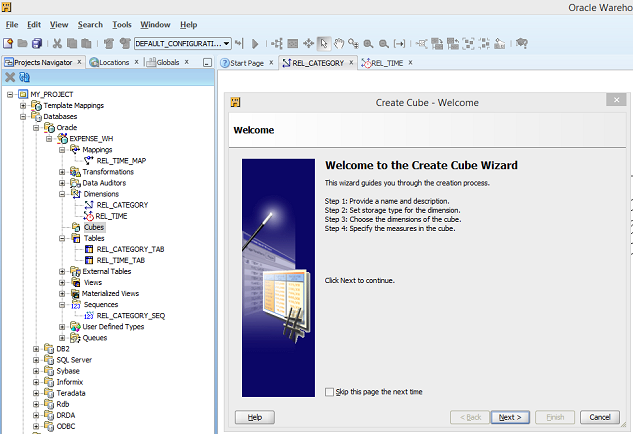Expand the SQL Server node
The width and height of the screenshot is (633, 434).
click(36, 360)
